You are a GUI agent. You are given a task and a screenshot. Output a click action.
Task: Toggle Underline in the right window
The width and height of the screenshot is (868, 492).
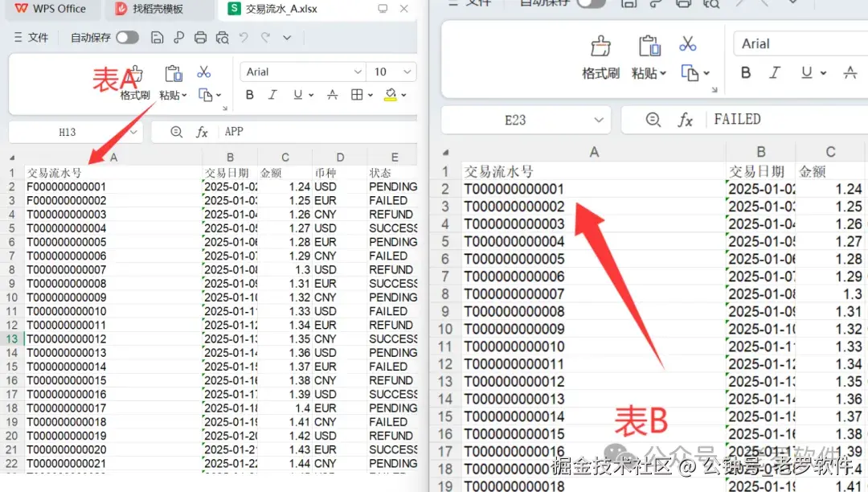point(807,73)
